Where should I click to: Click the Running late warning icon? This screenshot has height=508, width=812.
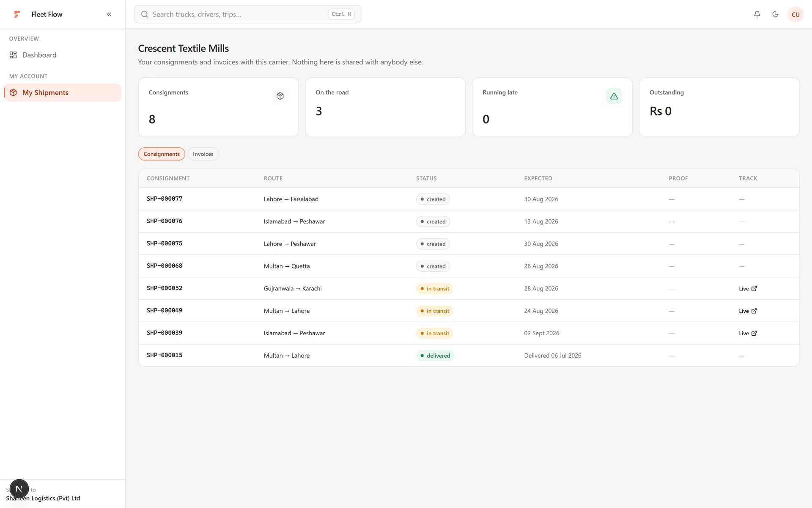(614, 96)
